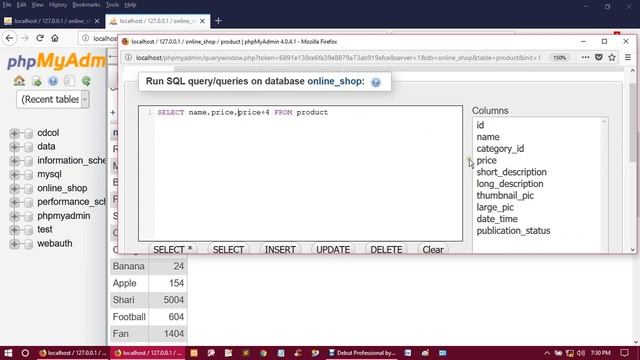Click the SQL help icon beside online_shop
The width and height of the screenshot is (640, 360).
376,82
